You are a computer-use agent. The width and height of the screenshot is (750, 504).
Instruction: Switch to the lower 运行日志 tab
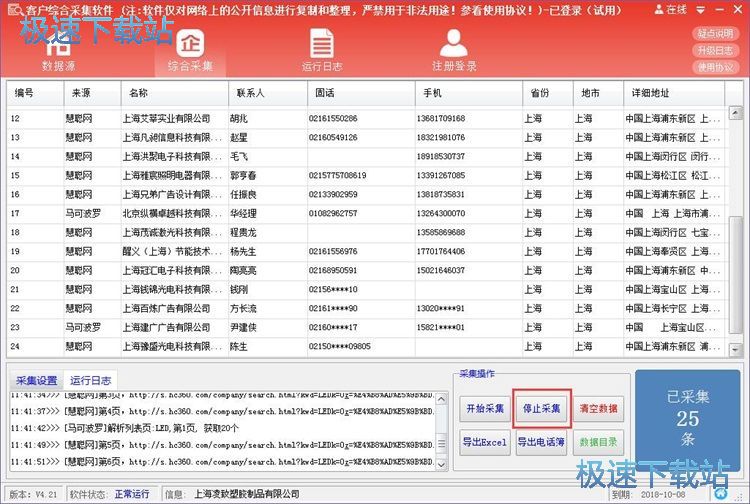tap(90, 381)
